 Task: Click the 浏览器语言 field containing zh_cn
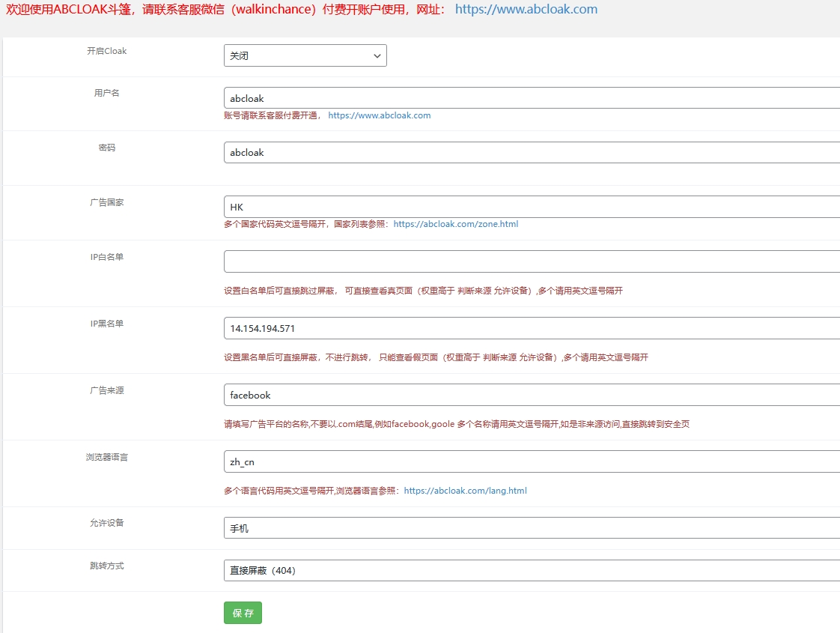pyautogui.click(x=532, y=461)
